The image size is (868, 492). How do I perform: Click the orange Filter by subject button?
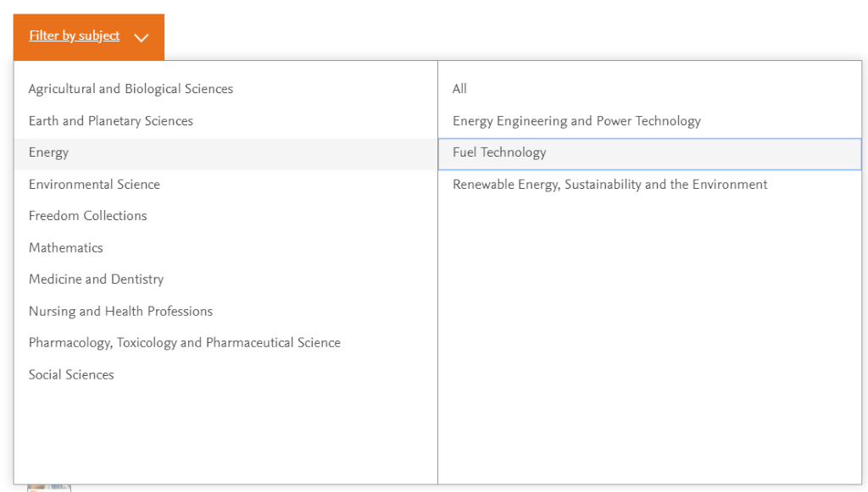coord(88,37)
